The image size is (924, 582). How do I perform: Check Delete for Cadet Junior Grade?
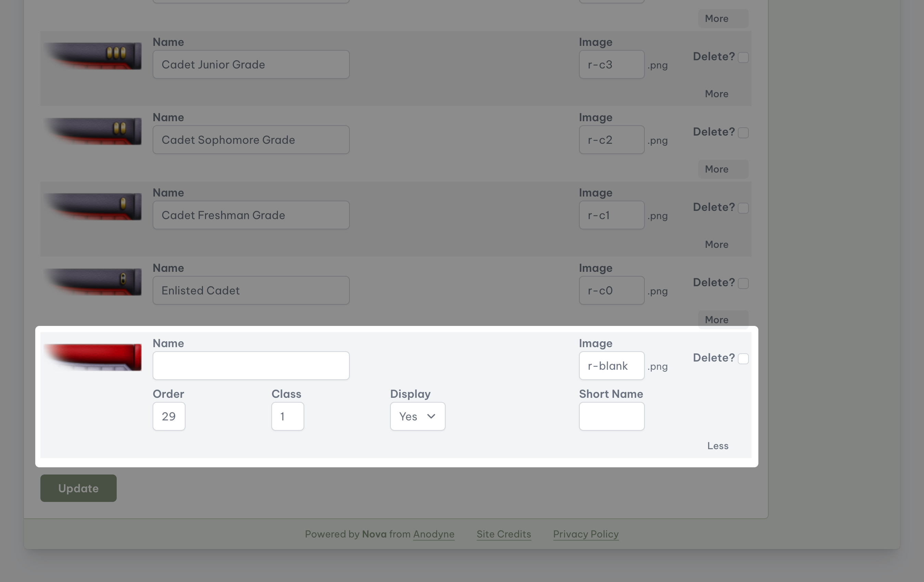[x=743, y=58]
